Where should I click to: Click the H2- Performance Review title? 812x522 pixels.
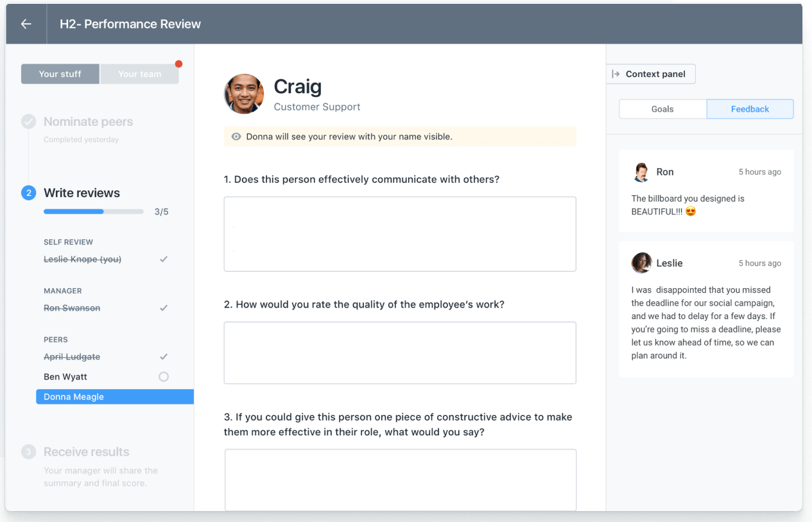pyautogui.click(x=130, y=24)
